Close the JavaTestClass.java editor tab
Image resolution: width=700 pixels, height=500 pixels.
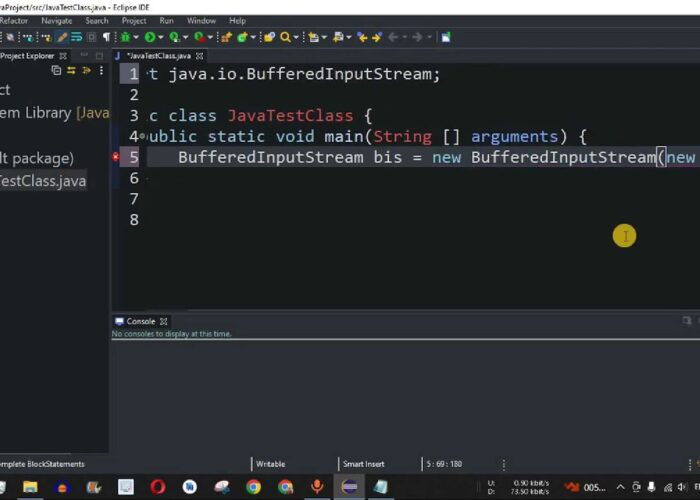[200, 56]
